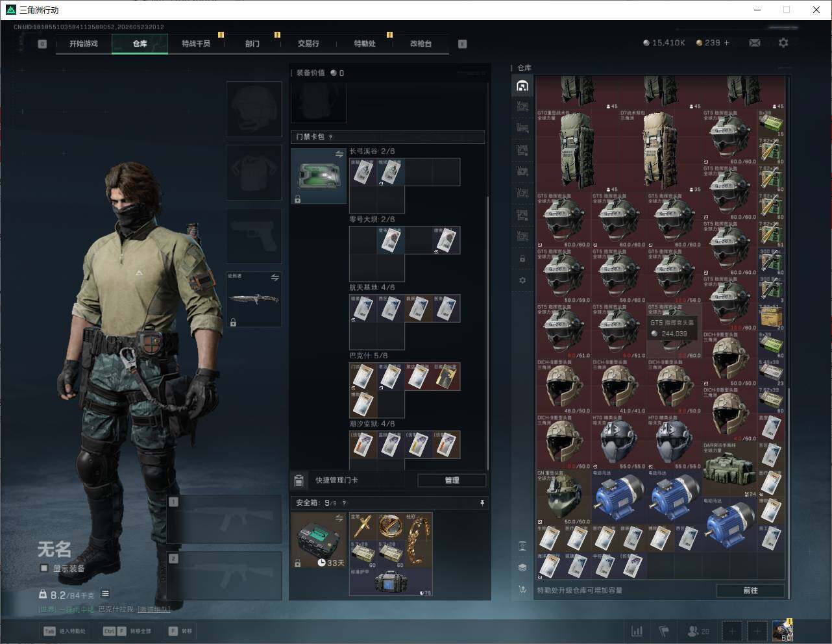Open the settings gear in top bar
832x644 pixels.
pyautogui.click(x=783, y=43)
